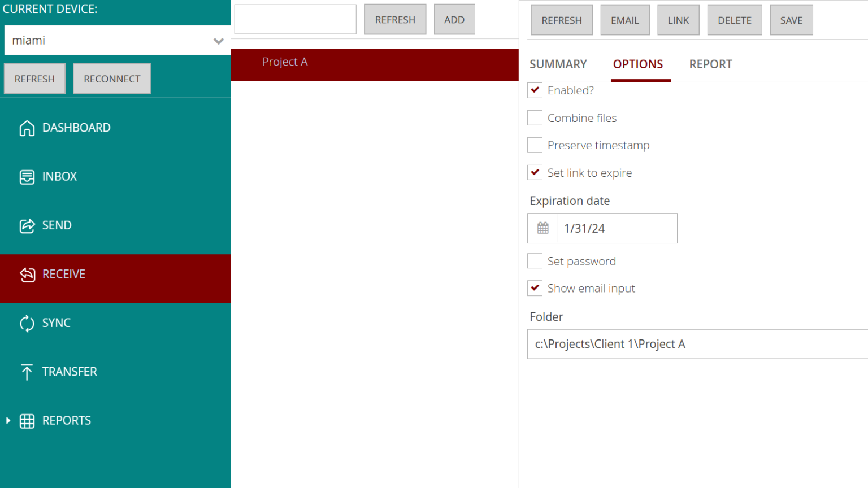Disable the Set link to expire option
868x488 pixels.
click(x=534, y=172)
